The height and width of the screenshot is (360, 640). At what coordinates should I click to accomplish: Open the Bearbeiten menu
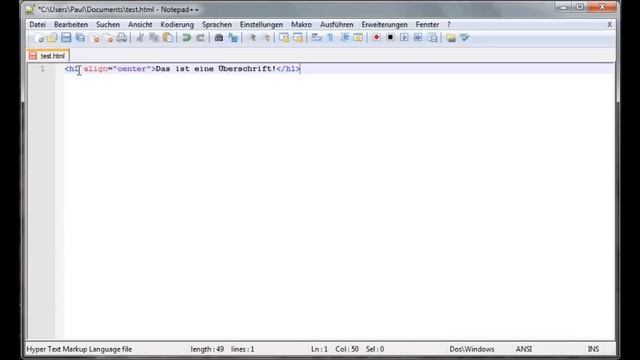(x=71, y=24)
